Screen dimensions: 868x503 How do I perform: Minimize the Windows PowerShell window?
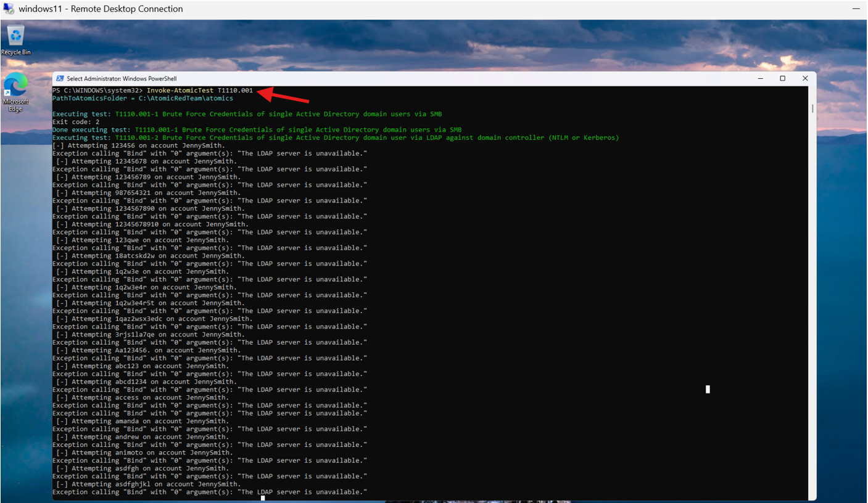click(760, 78)
